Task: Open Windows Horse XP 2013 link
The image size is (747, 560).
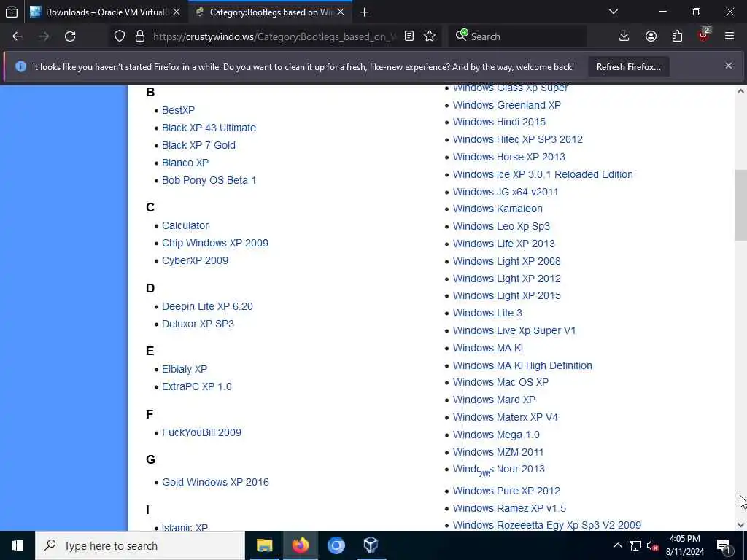Action: (x=508, y=157)
